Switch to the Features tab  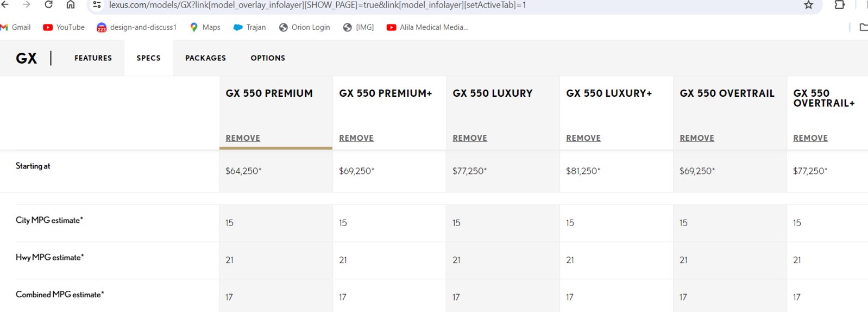tap(93, 58)
